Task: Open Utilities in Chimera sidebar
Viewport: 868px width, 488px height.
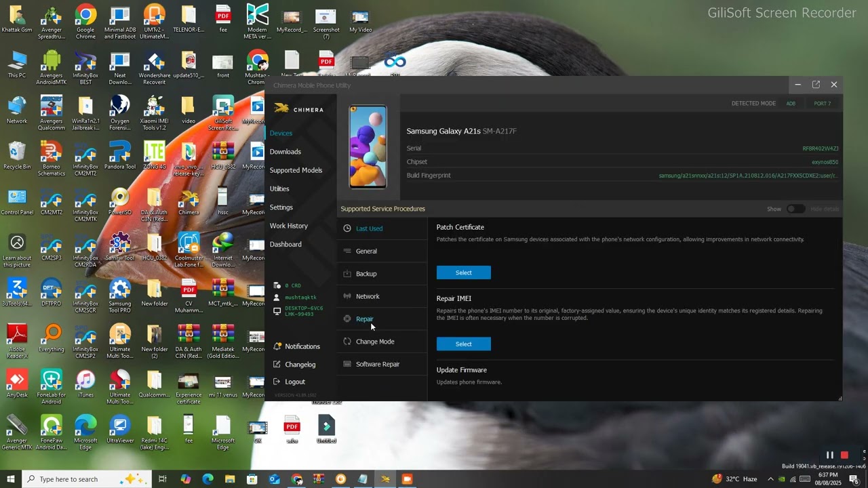Action: pos(279,189)
